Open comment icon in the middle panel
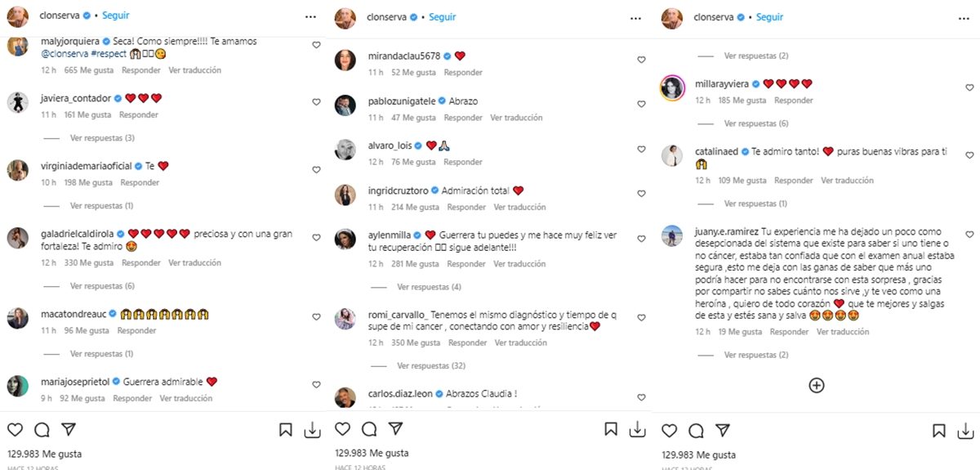Screen dimensions: 980x470 coord(369,430)
